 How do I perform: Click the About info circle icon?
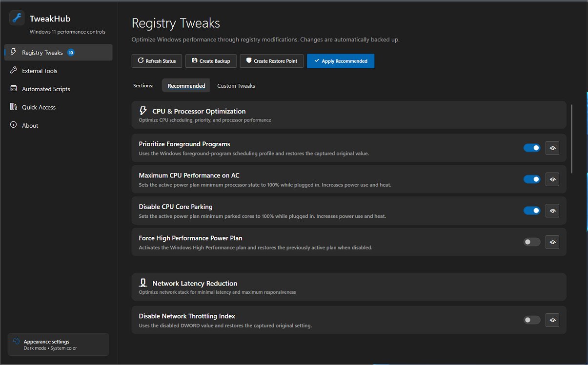tap(14, 125)
